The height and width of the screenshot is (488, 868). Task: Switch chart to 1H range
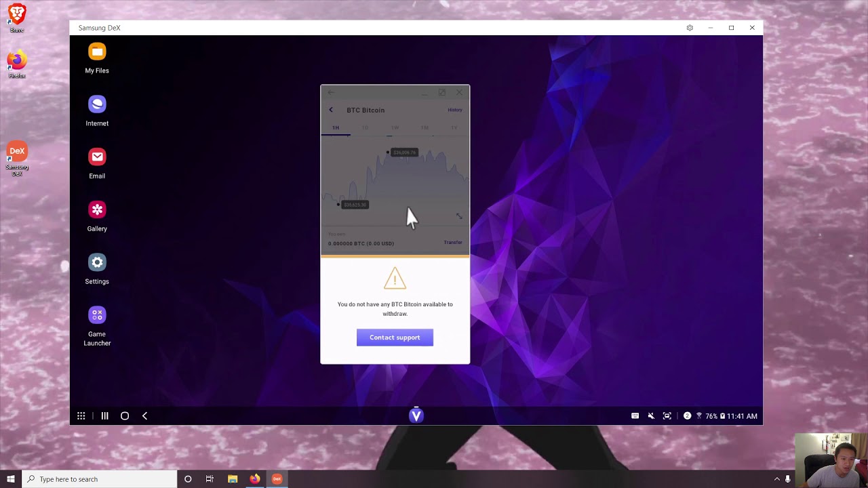pos(336,127)
